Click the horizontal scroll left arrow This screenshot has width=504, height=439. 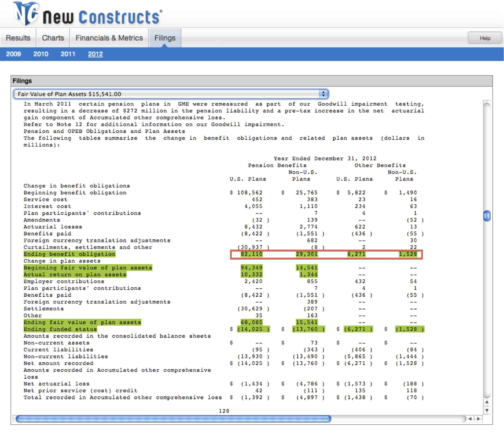click(x=470, y=419)
